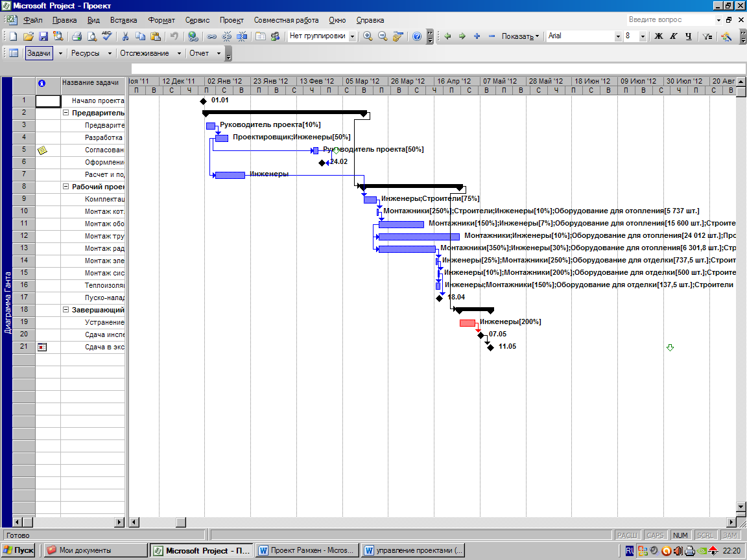The width and height of the screenshot is (747, 560).
Task: Open the Файл menu
Action: (x=33, y=20)
